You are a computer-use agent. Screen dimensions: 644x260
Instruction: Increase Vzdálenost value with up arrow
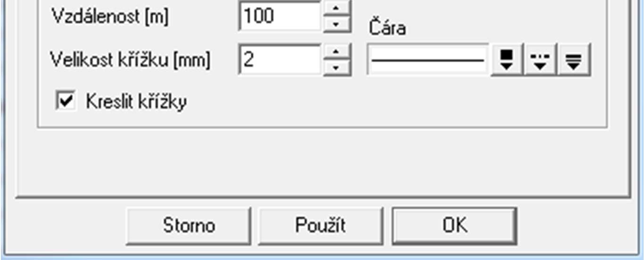click(x=337, y=8)
